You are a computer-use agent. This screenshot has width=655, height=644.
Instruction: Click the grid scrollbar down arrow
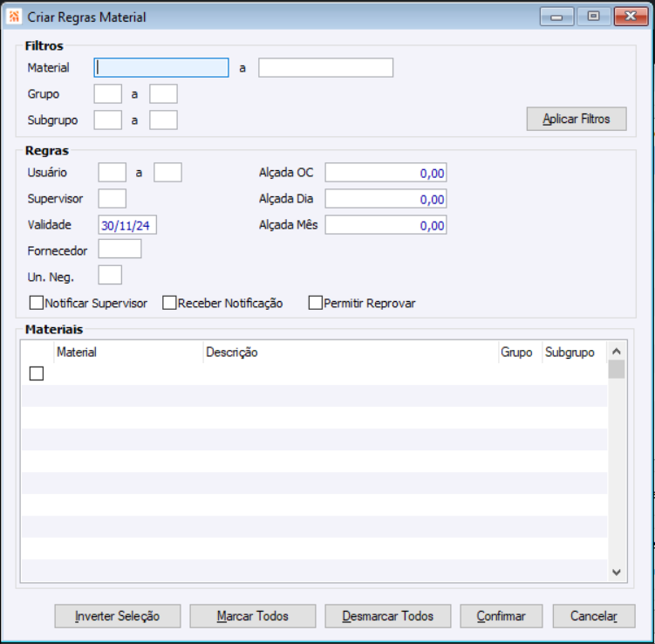(617, 572)
